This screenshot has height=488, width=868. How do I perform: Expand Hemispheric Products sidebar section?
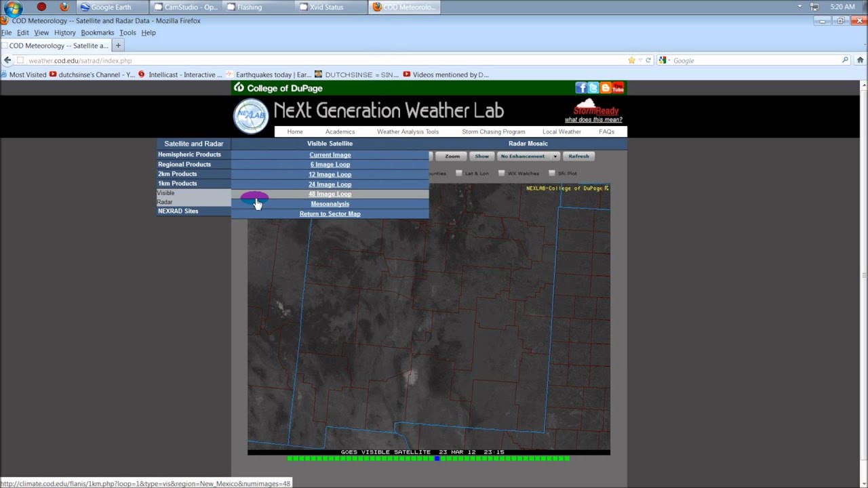(194, 155)
